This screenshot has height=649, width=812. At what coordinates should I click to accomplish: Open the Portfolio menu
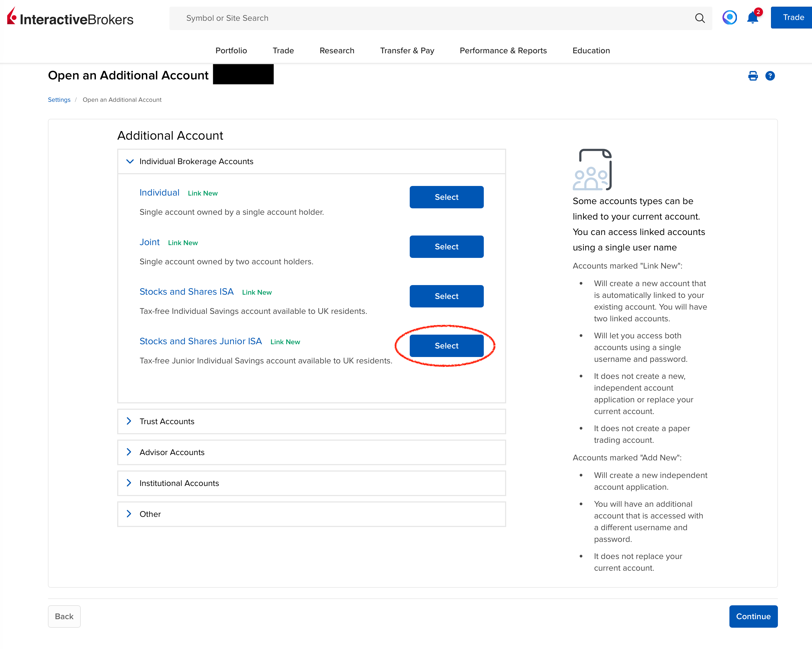tap(231, 50)
